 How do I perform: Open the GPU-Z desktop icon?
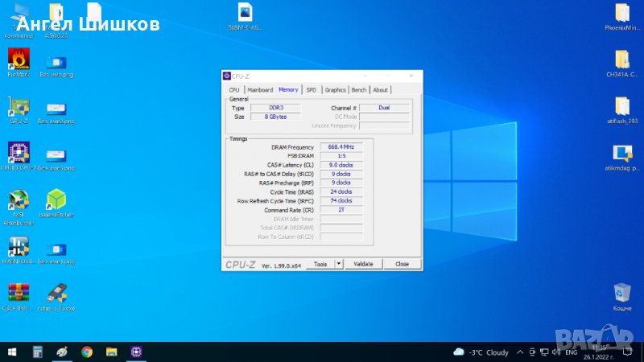19,107
